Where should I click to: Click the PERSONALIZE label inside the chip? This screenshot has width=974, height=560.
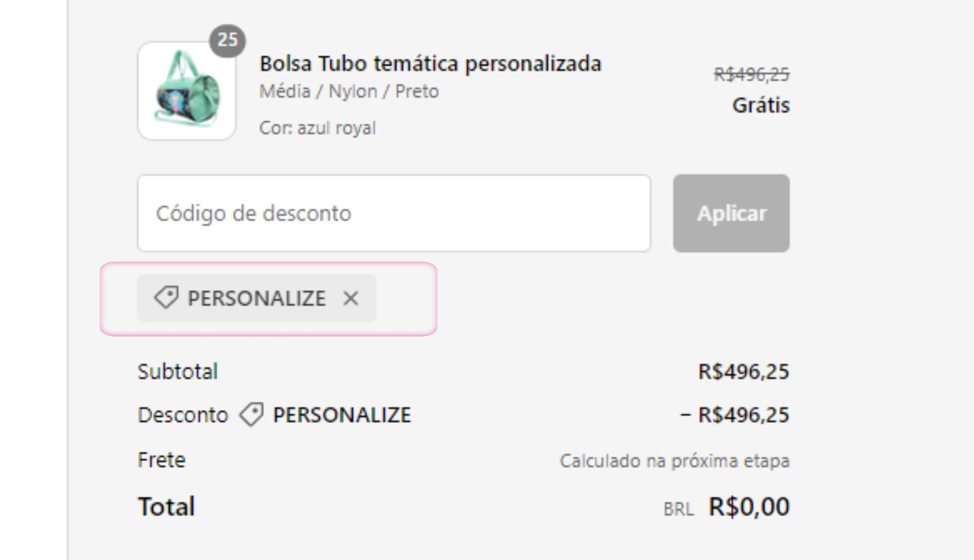(256, 298)
